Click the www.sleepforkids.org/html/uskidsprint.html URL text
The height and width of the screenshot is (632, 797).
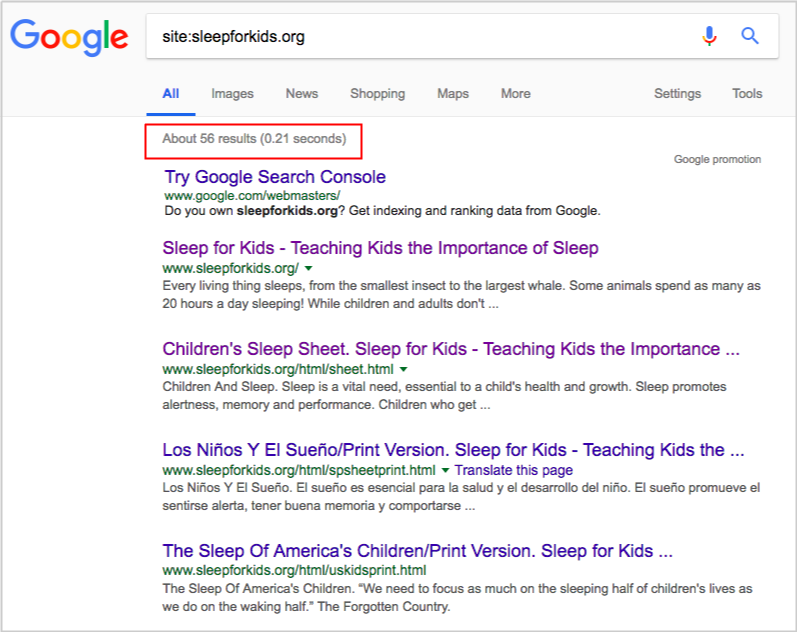[x=294, y=570]
